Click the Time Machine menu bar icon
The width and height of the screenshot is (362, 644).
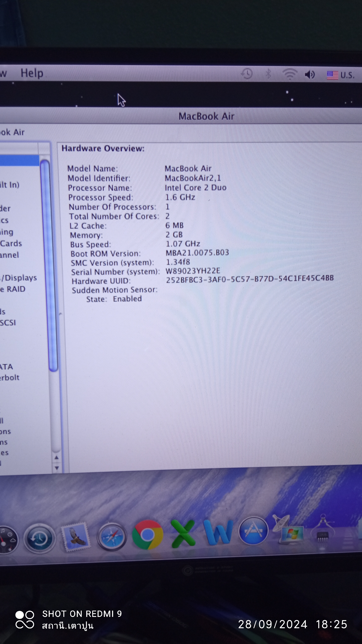point(247,74)
